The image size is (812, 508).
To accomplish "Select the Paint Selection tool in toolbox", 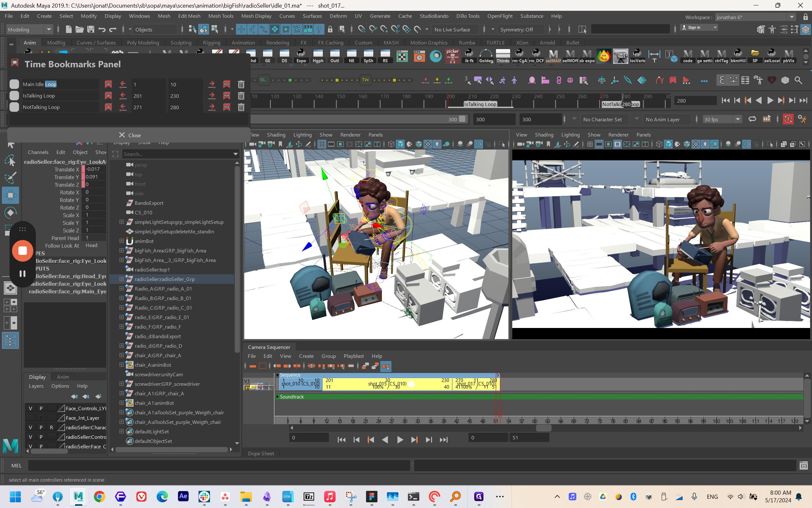I will 10,178.
